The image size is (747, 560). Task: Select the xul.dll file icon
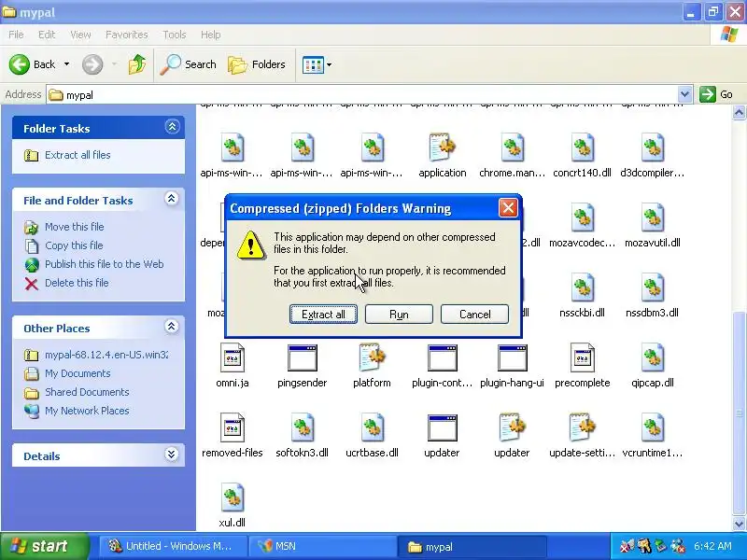pos(232,497)
